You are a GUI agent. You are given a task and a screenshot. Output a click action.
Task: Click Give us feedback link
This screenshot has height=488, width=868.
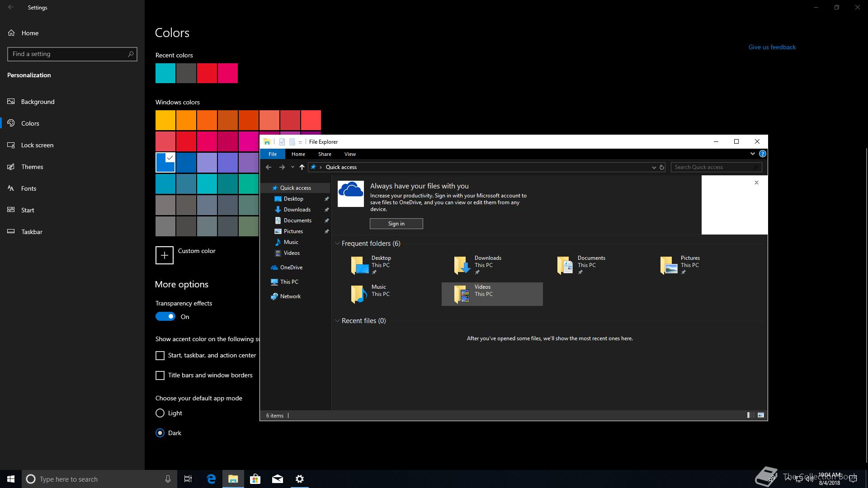772,47
